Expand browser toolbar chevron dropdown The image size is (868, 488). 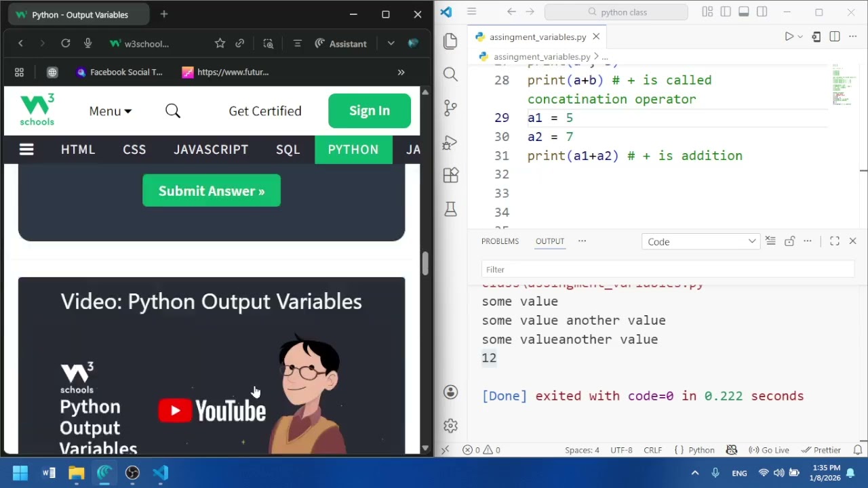click(x=391, y=43)
